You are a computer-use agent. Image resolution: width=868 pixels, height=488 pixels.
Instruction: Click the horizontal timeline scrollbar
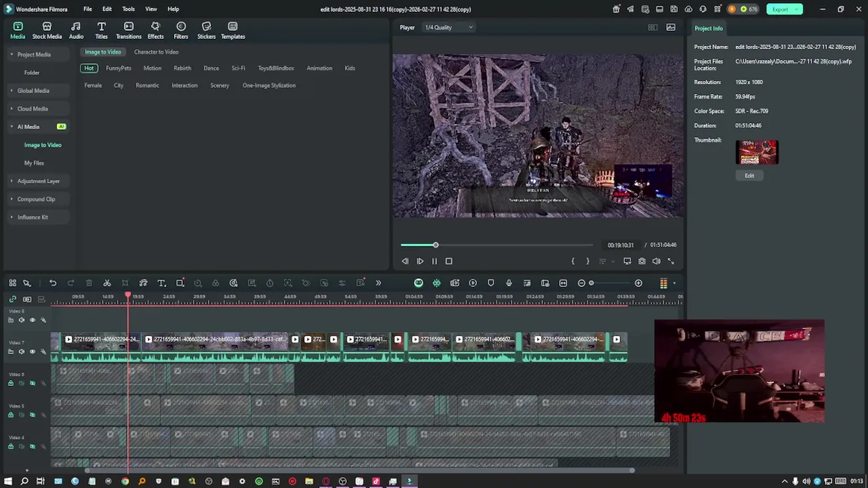(360, 470)
